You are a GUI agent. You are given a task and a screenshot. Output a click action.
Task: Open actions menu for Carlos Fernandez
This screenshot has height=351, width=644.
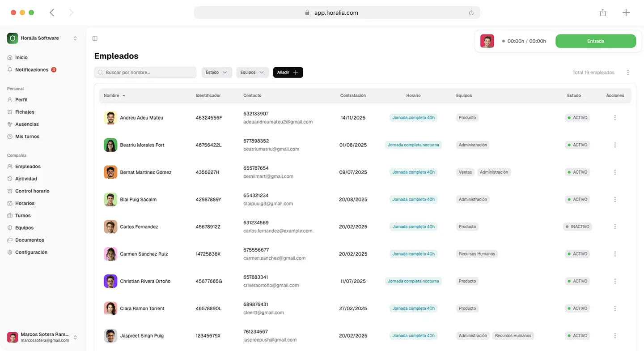pos(615,227)
